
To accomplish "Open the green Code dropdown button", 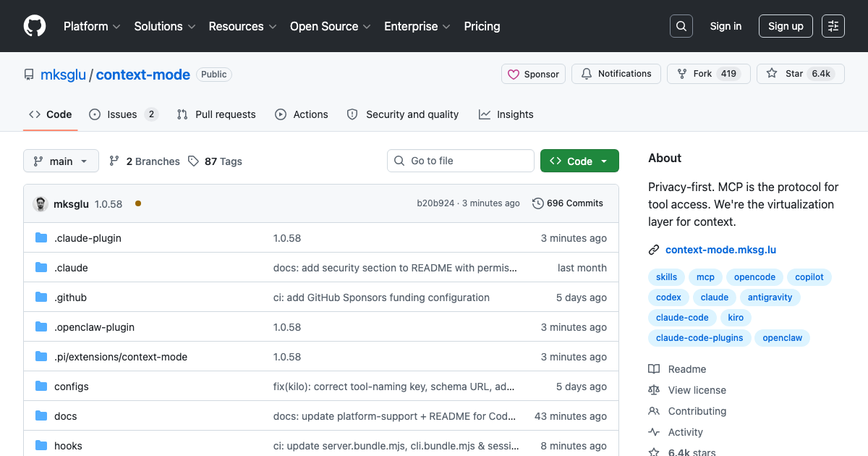I will coord(579,161).
